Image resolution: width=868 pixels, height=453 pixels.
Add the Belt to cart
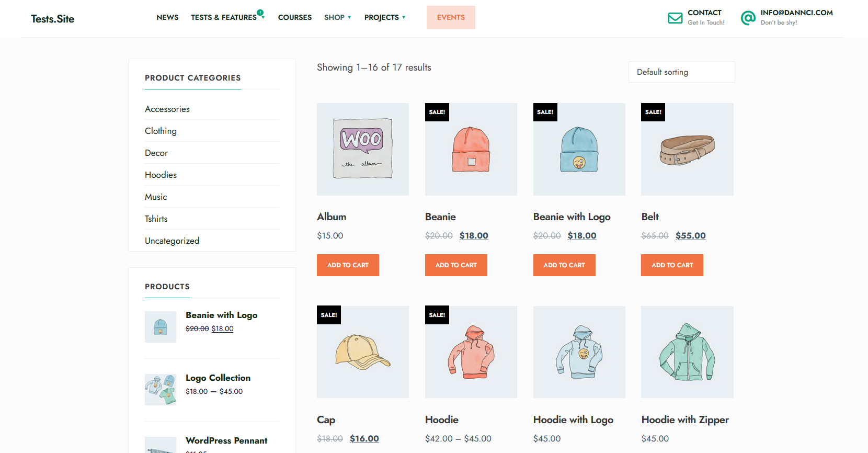click(672, 265)
